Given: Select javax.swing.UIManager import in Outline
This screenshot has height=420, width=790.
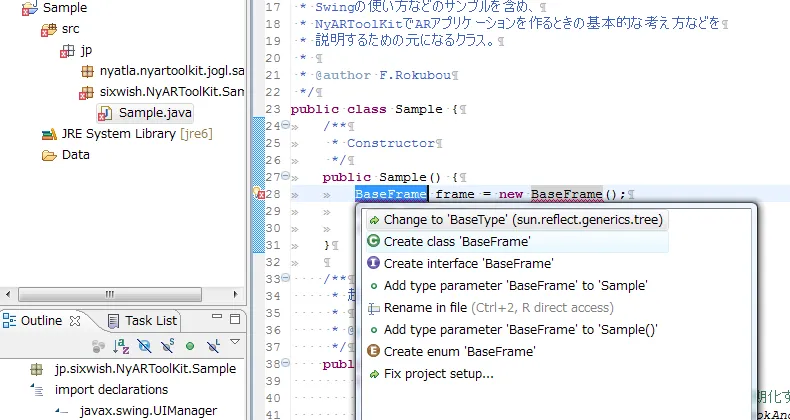Looking at the screenshot, I should [x=149, y=411].
